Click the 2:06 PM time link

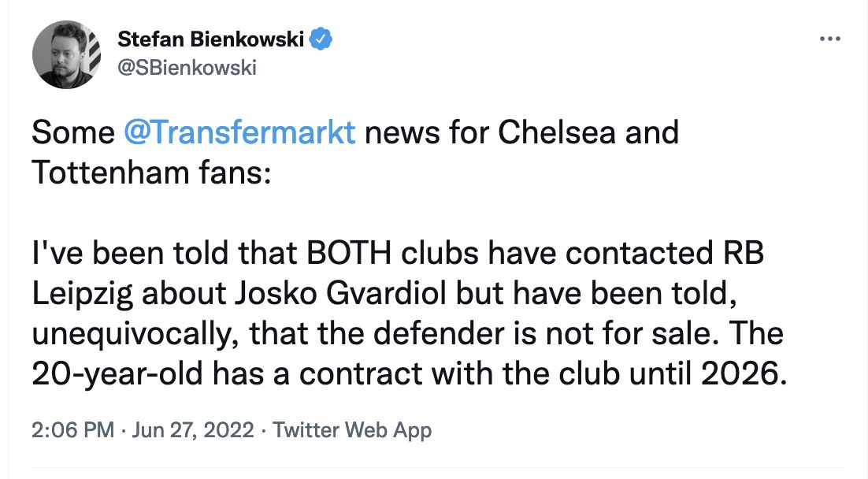click(x=61, y=430)
